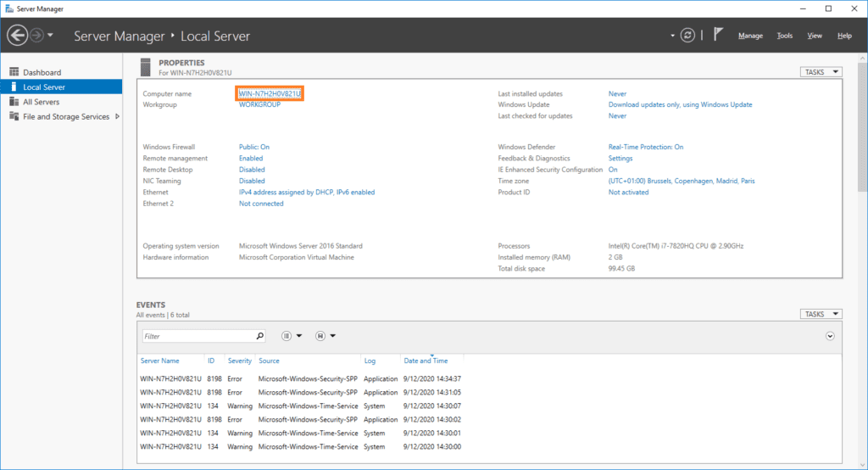Viewport: 868px width, 470px height.
Task: Sort events by ID column
Action: click(x=211, y=361)
